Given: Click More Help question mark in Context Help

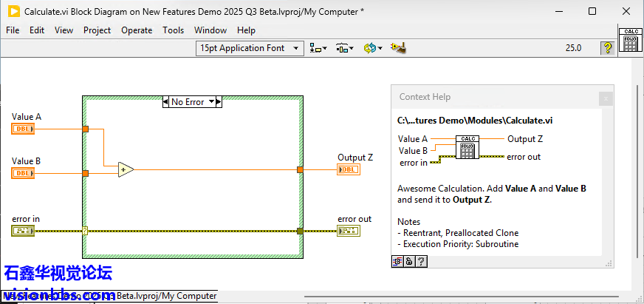Looking at the screenshot, I should (420, 261).
